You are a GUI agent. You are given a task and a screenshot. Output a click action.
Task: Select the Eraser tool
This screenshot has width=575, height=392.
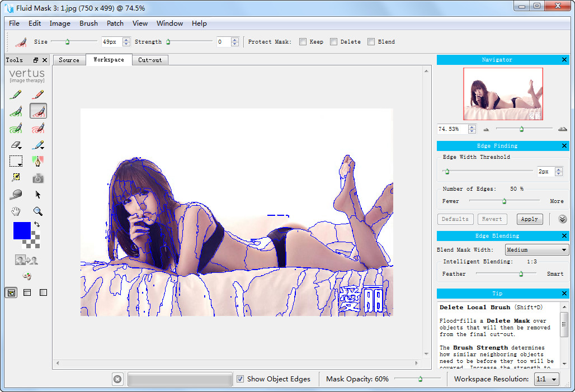[x=16, y=145]
